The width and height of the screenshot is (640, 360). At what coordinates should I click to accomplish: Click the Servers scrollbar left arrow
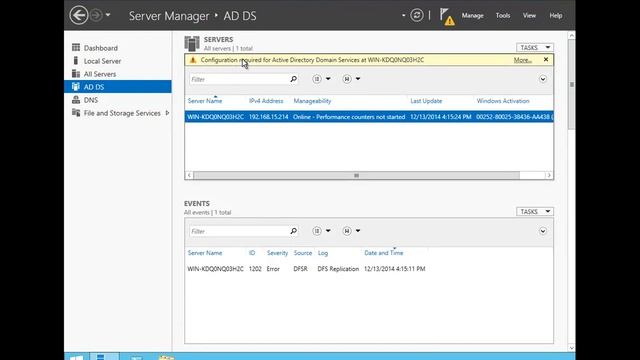coord(189,176)
